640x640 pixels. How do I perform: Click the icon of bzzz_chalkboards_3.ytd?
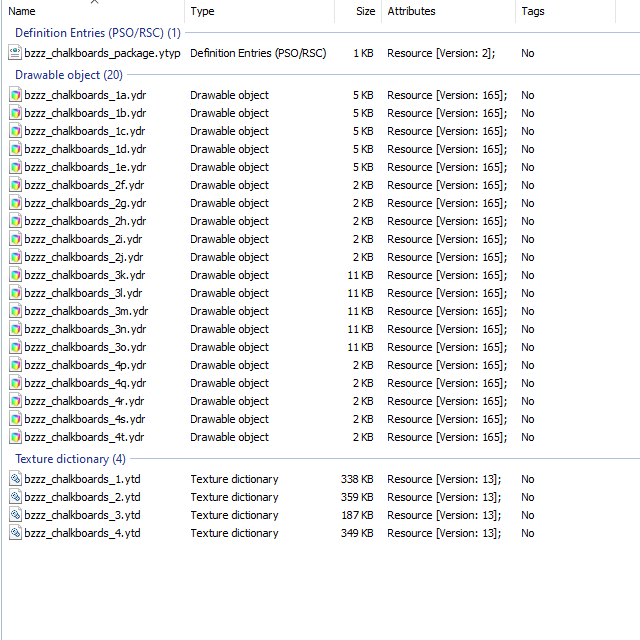pos(15,515)
